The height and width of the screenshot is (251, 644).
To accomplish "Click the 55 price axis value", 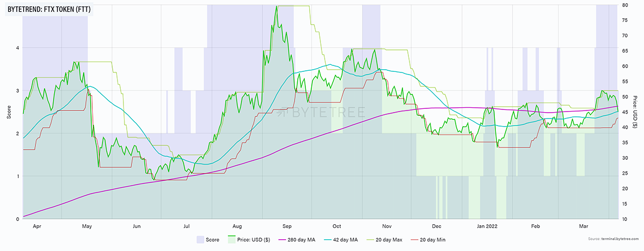I will coord(625,81).
